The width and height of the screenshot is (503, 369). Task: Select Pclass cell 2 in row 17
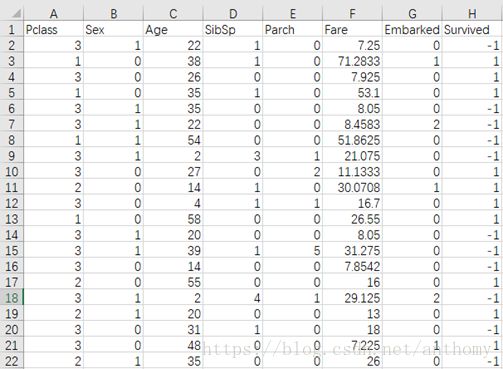pyautogui.click(x=53, y=282)
